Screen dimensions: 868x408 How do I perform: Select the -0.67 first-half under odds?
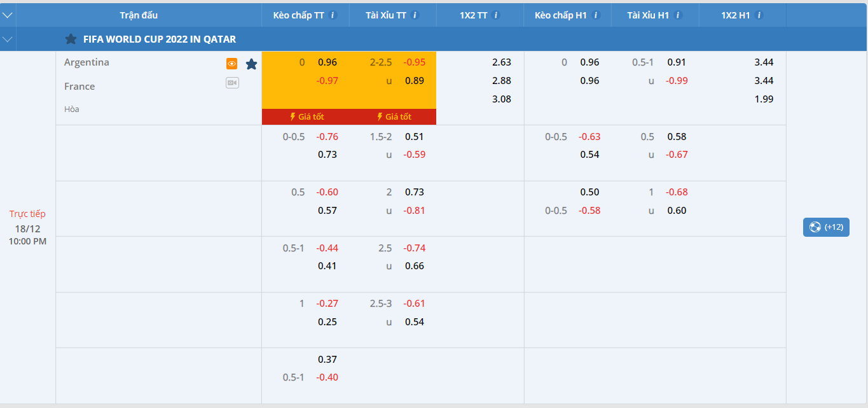pyautogui.click(x=677, y=155)
